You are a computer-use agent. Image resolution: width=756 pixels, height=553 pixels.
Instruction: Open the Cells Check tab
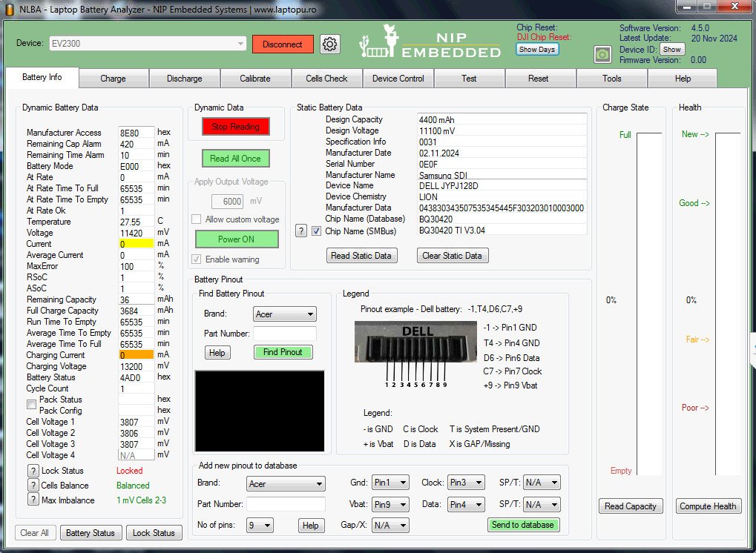tap(326, 79)
